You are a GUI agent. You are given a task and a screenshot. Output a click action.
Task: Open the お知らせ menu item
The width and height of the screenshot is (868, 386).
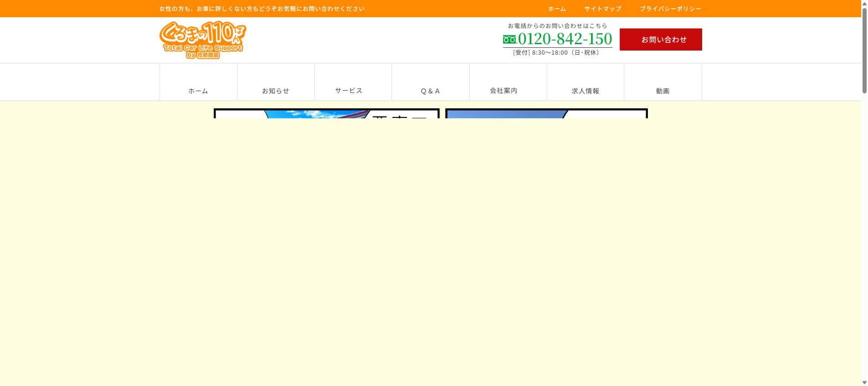(x=276, y=82)
